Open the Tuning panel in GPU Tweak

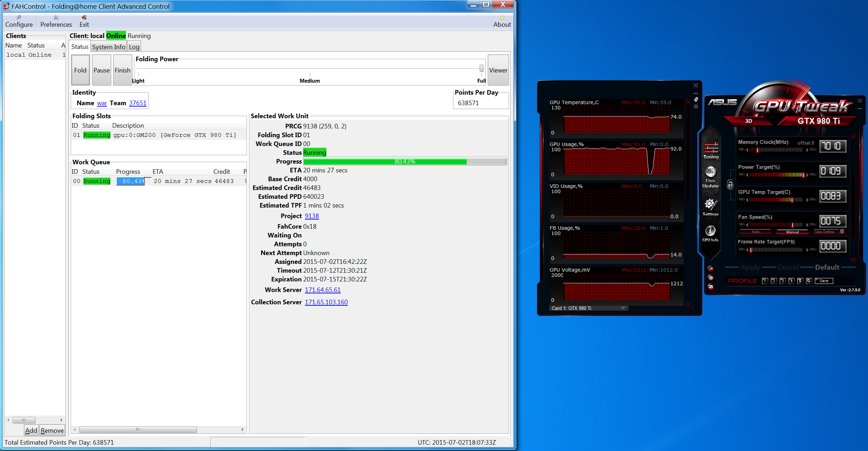(x=711, y=151)
